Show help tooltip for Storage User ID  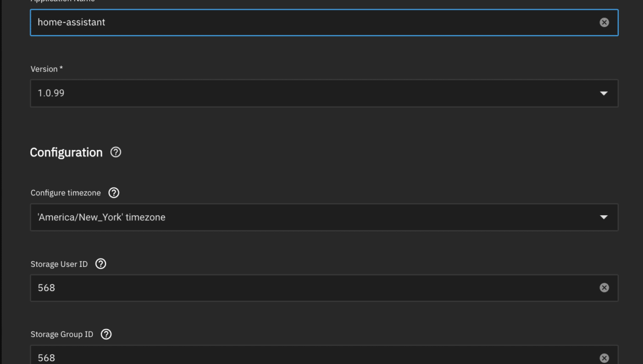coord(101,264)
